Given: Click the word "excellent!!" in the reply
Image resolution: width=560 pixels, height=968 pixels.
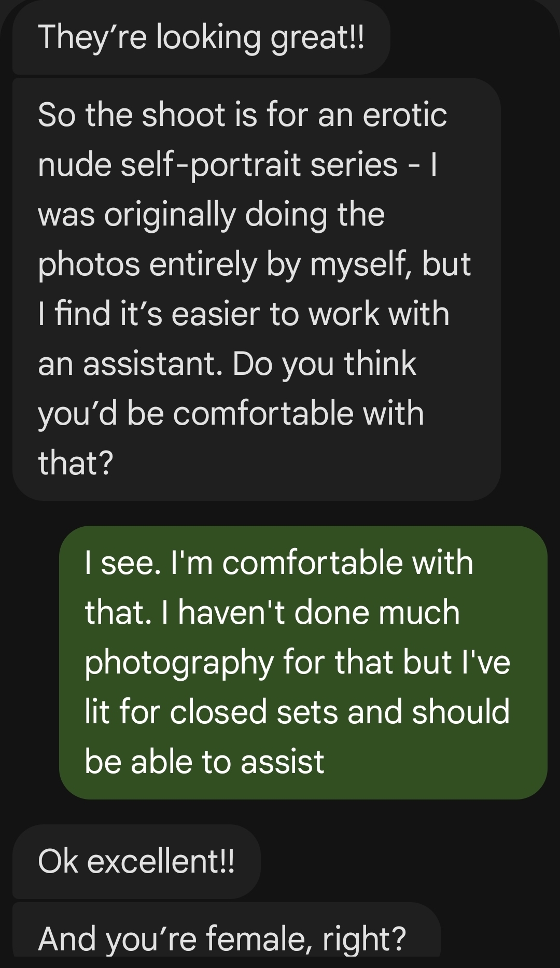Looking at the screenshot, I should (161, 861).
